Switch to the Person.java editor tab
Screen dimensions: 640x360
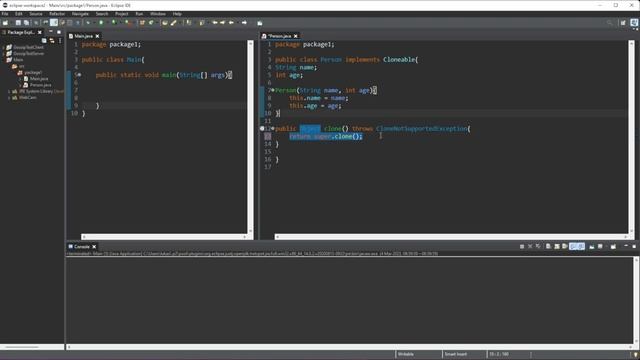point(280,36)
